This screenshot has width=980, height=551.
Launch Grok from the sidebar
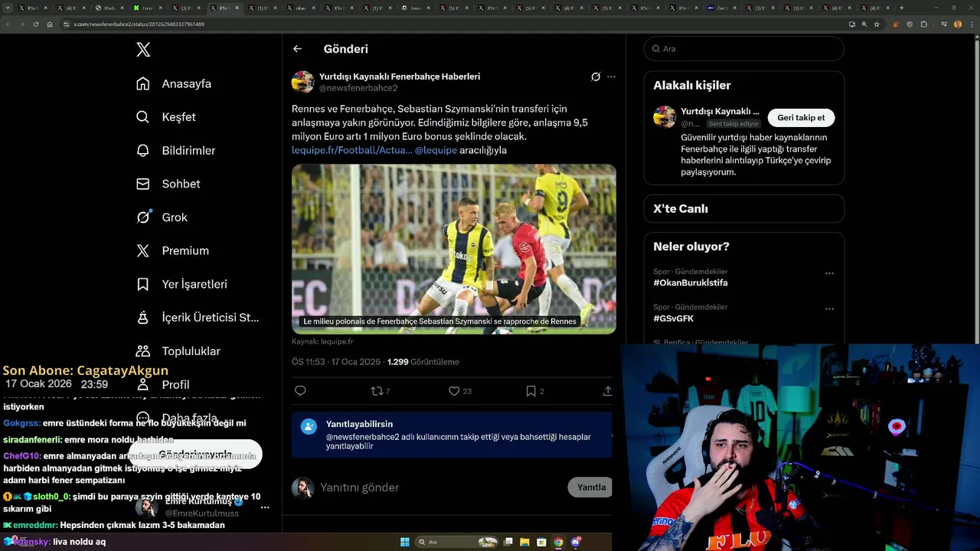click(x=162, y=217)
